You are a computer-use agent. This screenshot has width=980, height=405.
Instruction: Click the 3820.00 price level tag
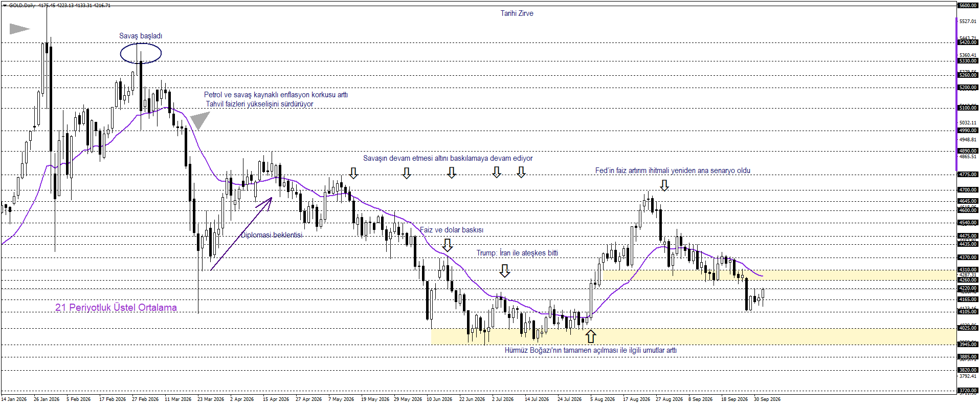point(968,370)
